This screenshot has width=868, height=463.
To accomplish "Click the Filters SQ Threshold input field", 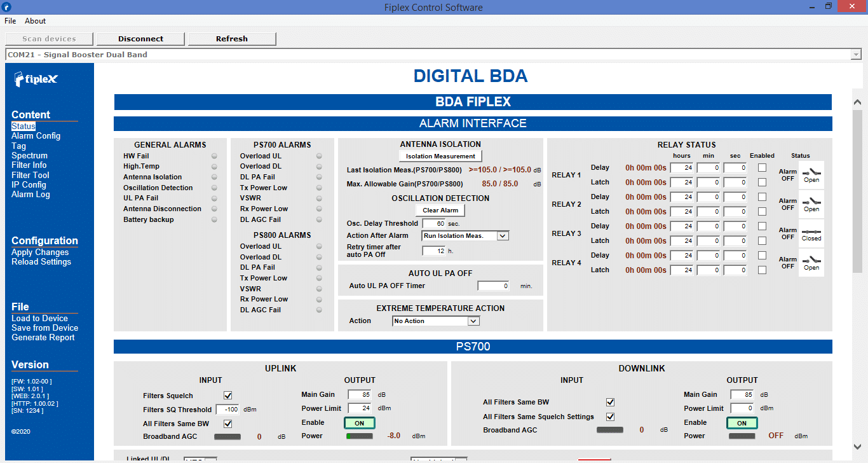I will click(x=227, y=410).
